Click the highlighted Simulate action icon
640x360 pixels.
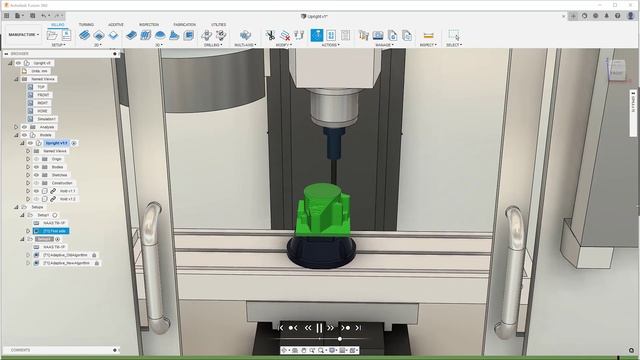point(317,35)
